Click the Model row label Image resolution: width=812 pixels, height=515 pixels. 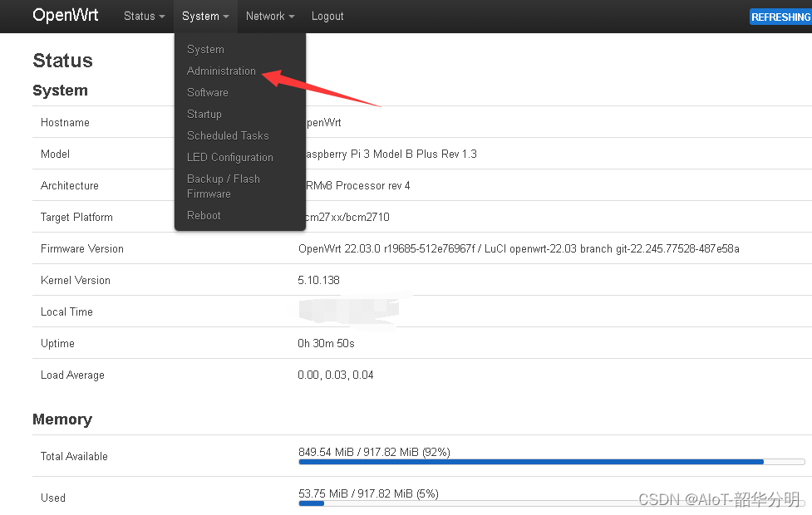[x=55, y=154]
